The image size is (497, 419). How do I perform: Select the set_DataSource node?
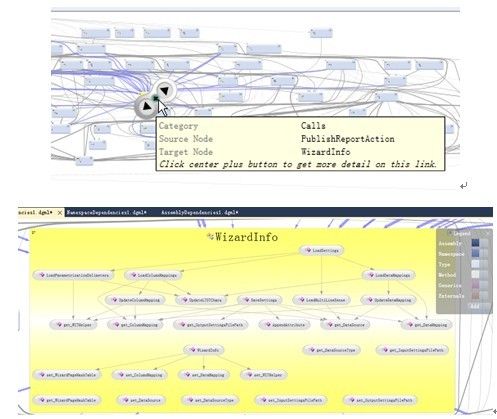pos(141,400)
